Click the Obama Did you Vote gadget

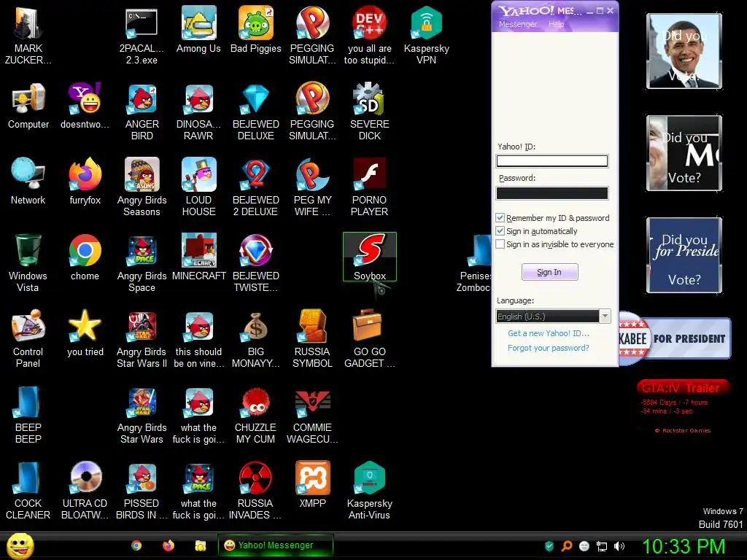(684, 51)
